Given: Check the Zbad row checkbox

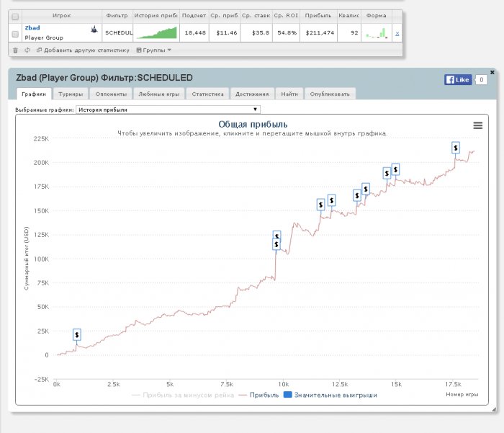Looking at the screenshot, I should [x=16, y=33].
